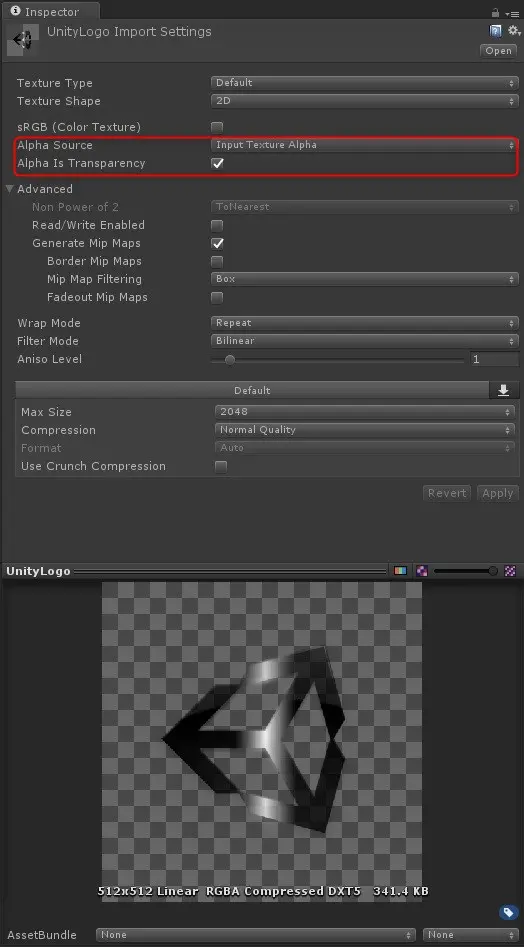
Task: Click the Open button
Action: pos(499,51)
